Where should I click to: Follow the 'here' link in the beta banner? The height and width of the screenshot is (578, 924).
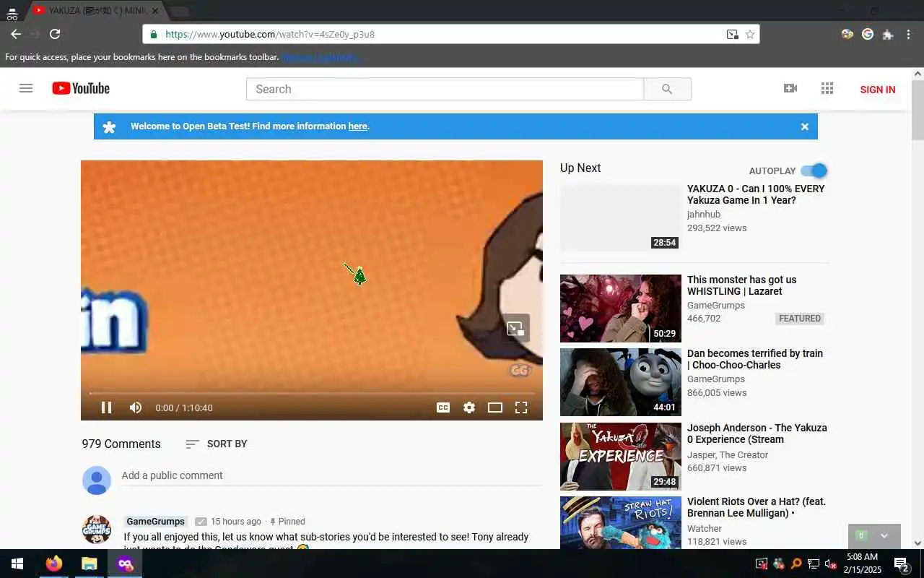[x=357, y=126]
